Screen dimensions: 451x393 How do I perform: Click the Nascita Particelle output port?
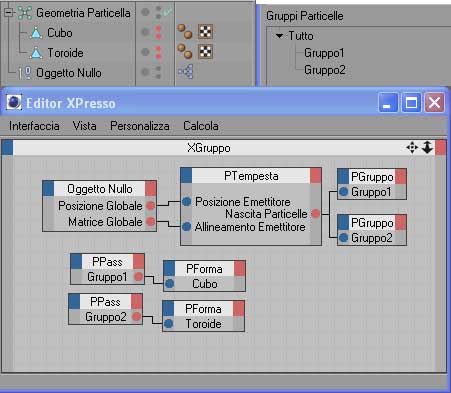pos(315,214)
